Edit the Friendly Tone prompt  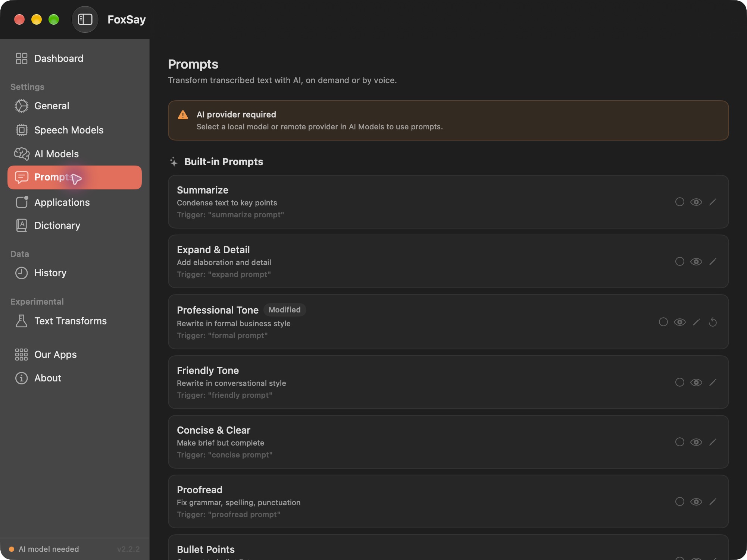click(713, 383)
